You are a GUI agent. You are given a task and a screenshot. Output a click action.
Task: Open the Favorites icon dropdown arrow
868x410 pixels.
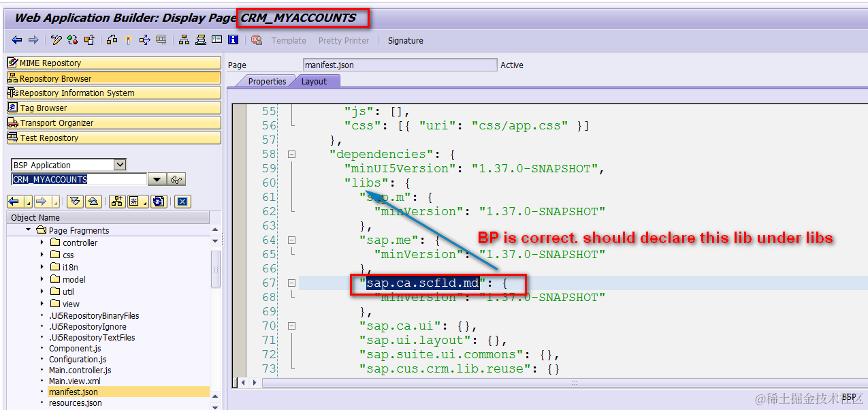click(145, 202)
